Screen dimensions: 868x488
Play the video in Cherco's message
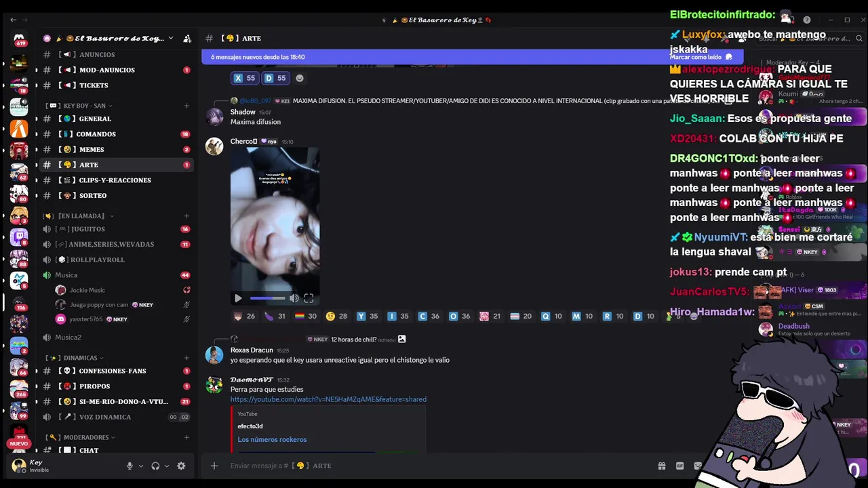coord(238,298)
